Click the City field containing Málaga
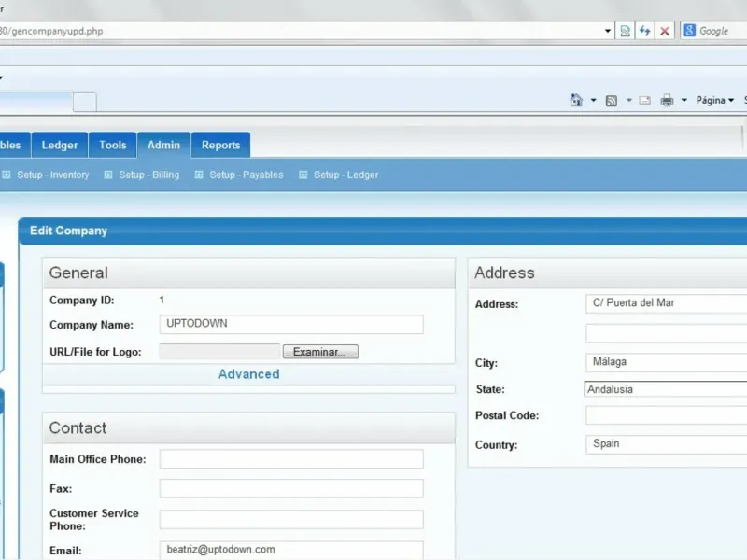Screen dimensions: 747x560 [x=666, y=362]
